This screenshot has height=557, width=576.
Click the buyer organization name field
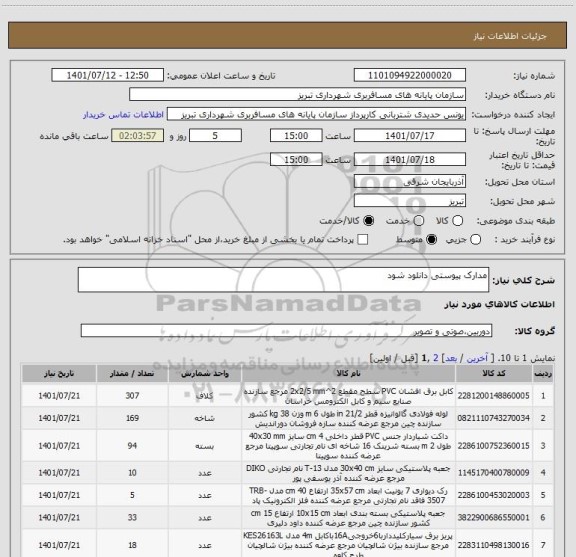coord(298,94)
